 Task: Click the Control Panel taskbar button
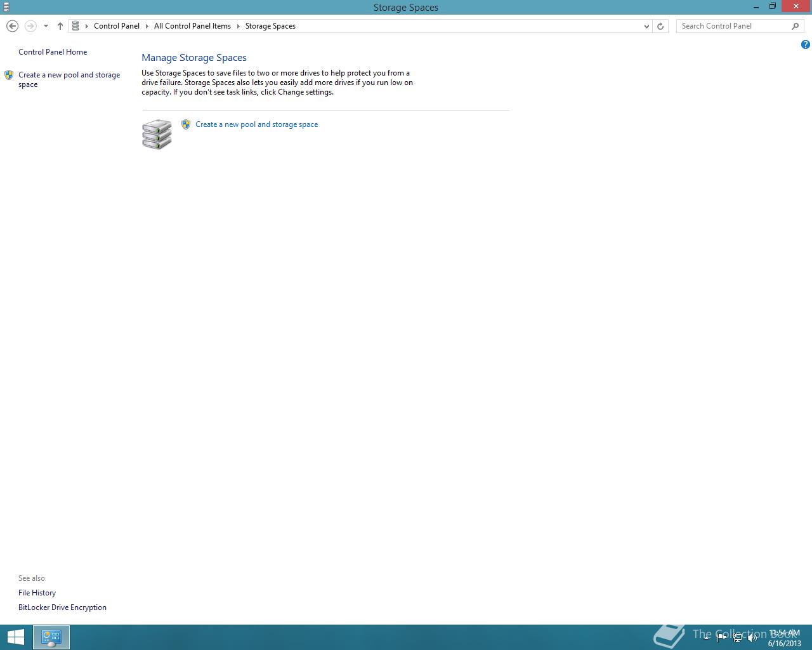[51, 637]
